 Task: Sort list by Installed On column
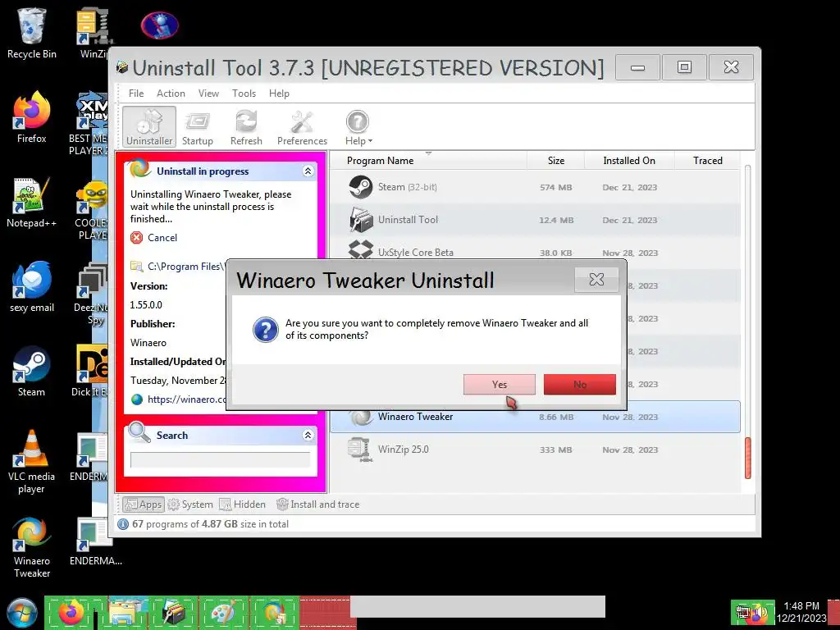[x=629, y=160]
